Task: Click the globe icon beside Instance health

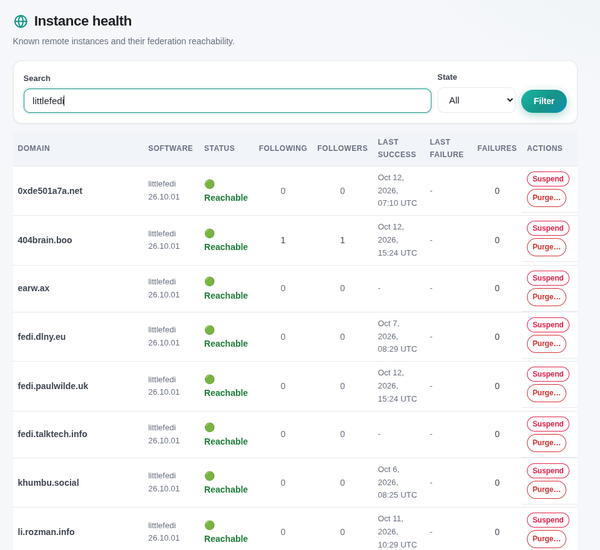Action: (21, 21)
